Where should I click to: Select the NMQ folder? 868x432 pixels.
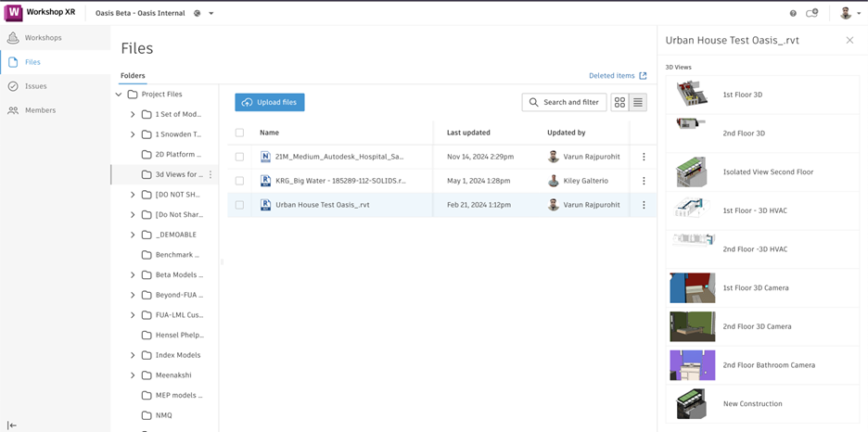158,415
